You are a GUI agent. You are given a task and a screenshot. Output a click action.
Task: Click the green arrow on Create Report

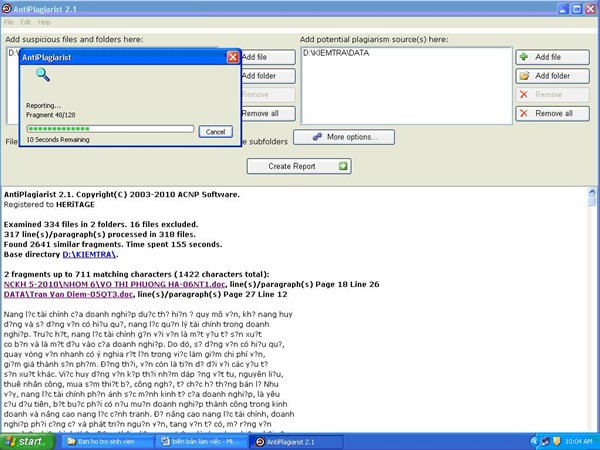click(343, 166)
